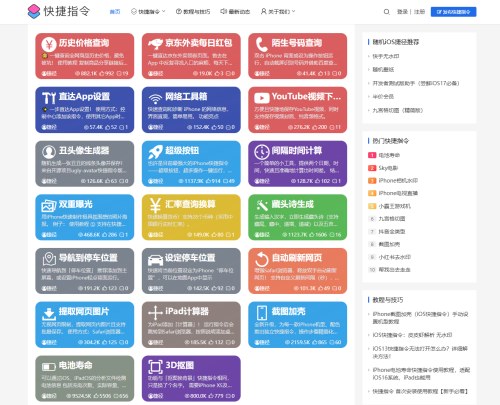
Task: Open rank 1 电池寿命 in hot list
Action: 389,155
